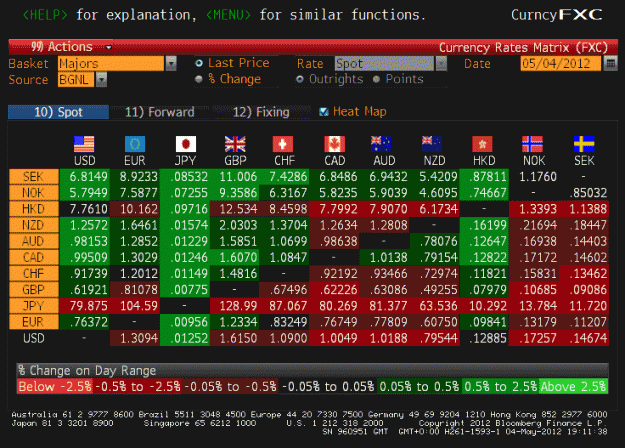This screenshot has height=448, width=625.
Task: Click the NOK row header button
Action: 34,193
